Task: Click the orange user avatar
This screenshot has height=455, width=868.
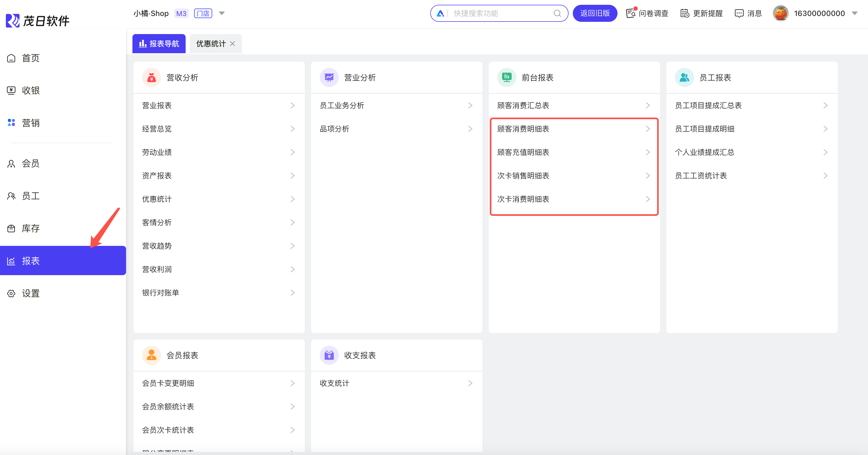Action: coord(781,14)
